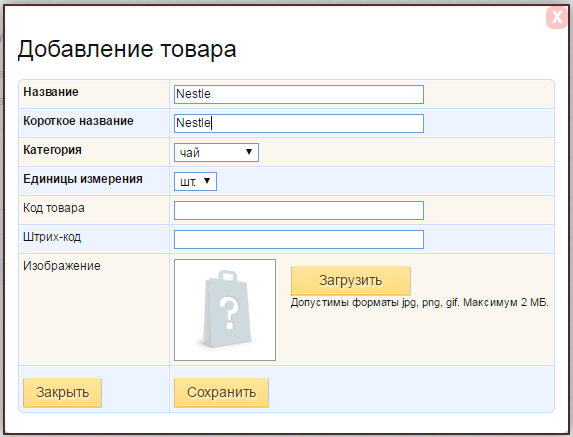Click the Добавление товара heading
This screenshot has width=573, height=437.
(127, 49)
